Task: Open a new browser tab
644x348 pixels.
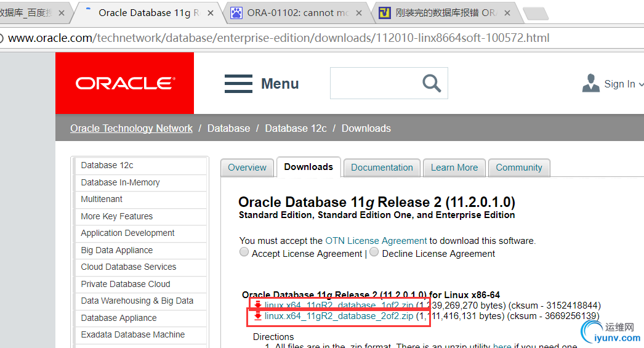Action: coord(536,14)
